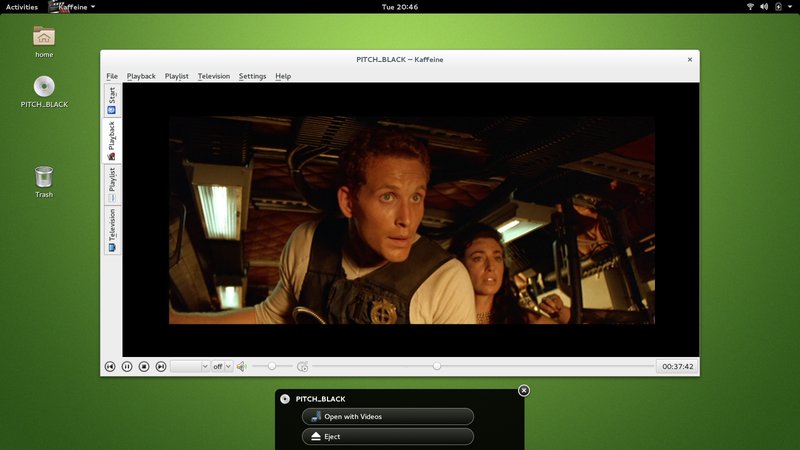800x450 pixels.
Task: Open the Activities overview
Action: click(x=22, y=7)
